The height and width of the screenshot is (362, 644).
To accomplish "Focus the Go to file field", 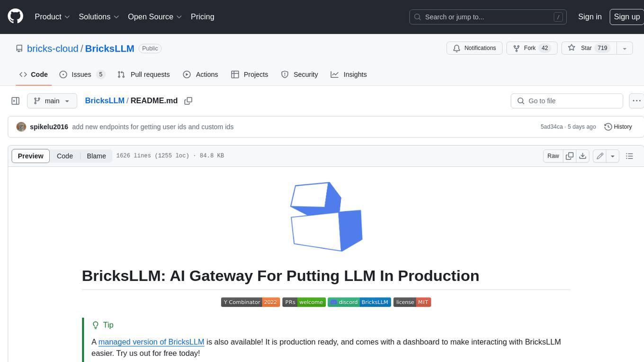I will [567, 101].
